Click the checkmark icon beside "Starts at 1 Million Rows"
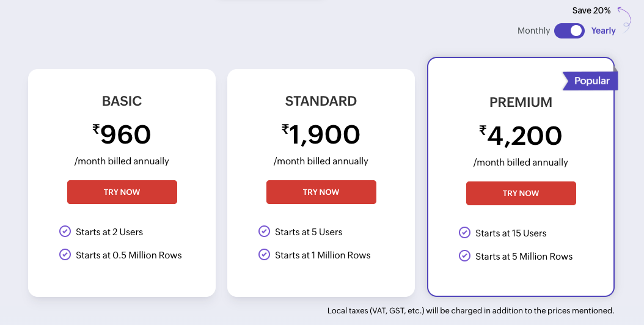The width and height of the screenshot is (644, 325). (x=264, y=255)
